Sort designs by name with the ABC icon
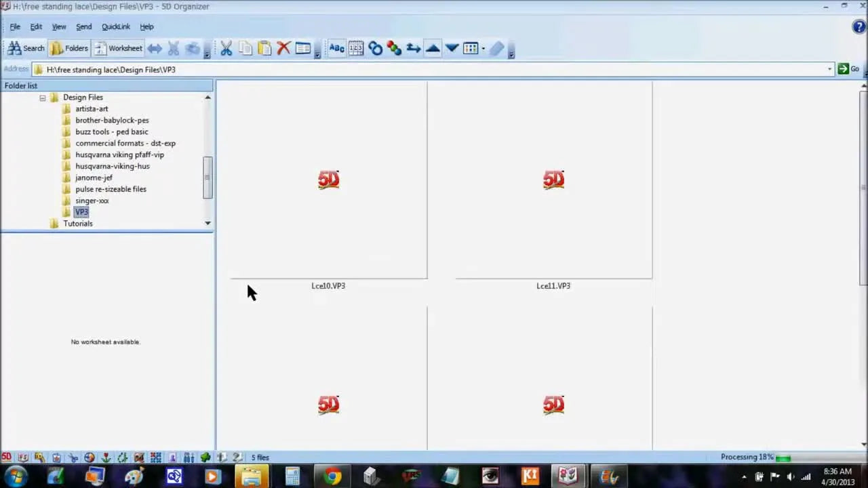This screenshot has height=488, width=868. 337,47
